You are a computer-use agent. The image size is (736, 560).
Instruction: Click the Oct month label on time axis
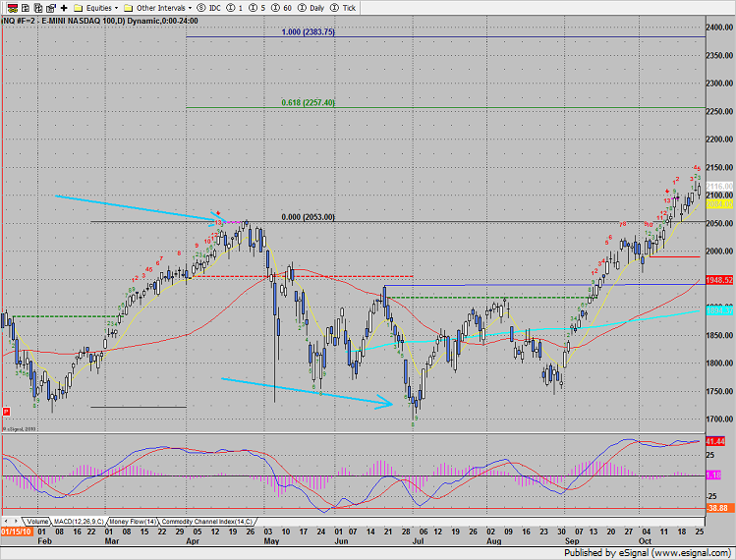click(x=645, y=541)
